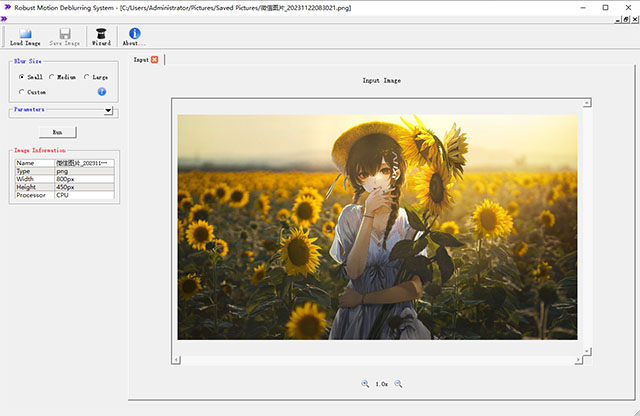640x416 pixels.
Task: Click the Save Image floppy icon
Action: [65, 34]
